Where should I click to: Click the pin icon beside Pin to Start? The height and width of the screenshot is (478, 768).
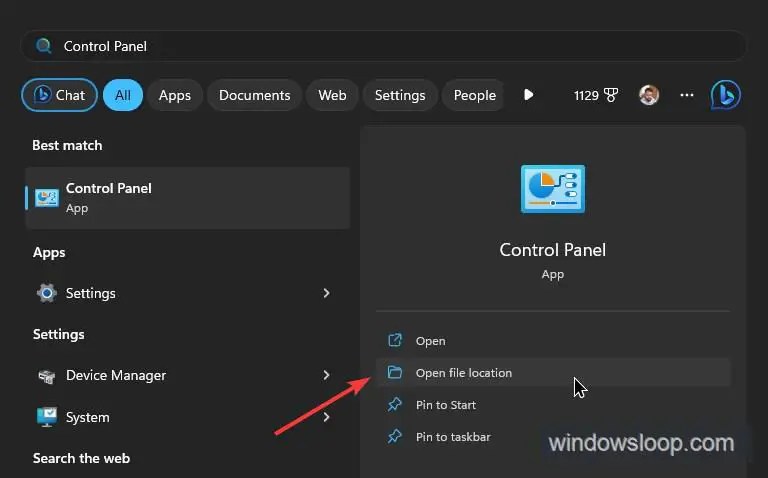(395, 405)
